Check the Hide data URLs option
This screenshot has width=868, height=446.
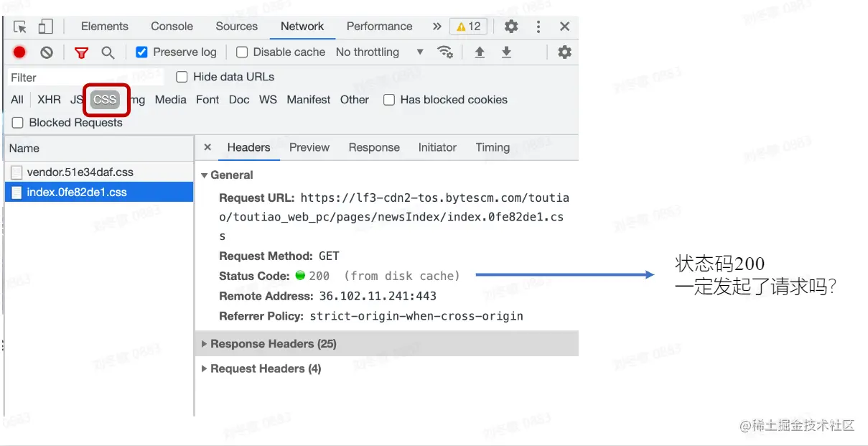tap(182, 77)
